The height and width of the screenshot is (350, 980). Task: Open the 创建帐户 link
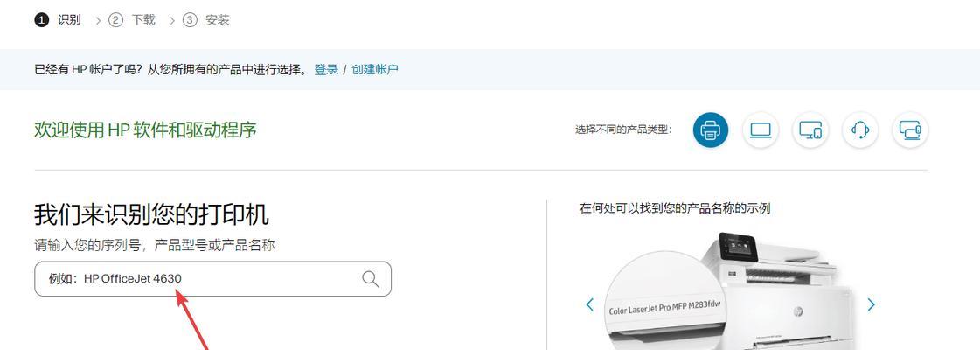(375, 69)
